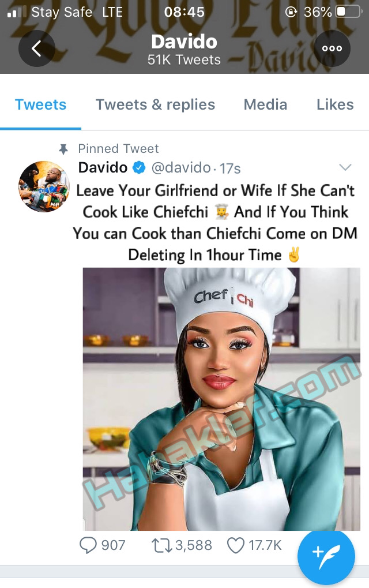Open Davido's profile picture avatar

click(44, 186)
